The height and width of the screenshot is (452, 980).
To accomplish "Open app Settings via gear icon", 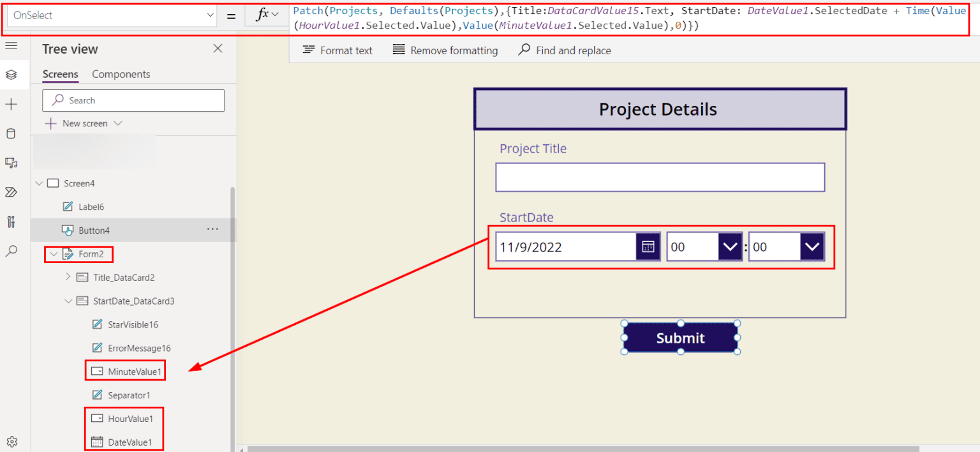I will 11,441.
